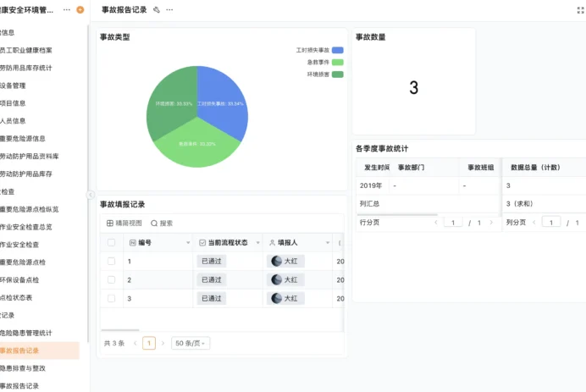Viewport: 586px width, 392px height.
Task: Open the 50 条/页 page size dropdown
Action: tap(191, 343)
